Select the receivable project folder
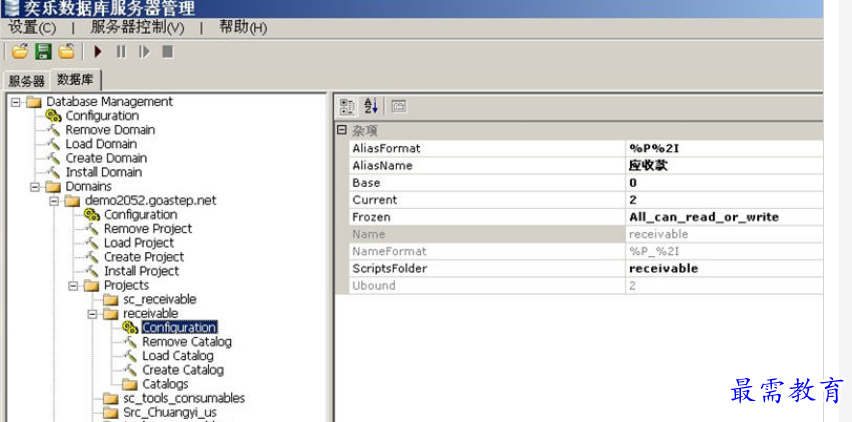This screenshot has width=852, height=422. click(x=151, y=313)
